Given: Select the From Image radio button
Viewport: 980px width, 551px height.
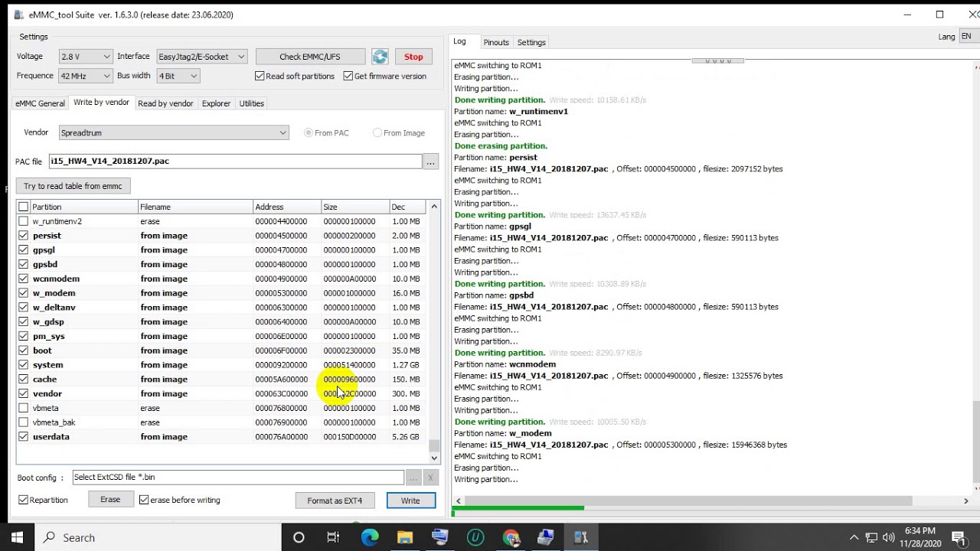Looking at the screenshot, I should click(x=377, y=132).
